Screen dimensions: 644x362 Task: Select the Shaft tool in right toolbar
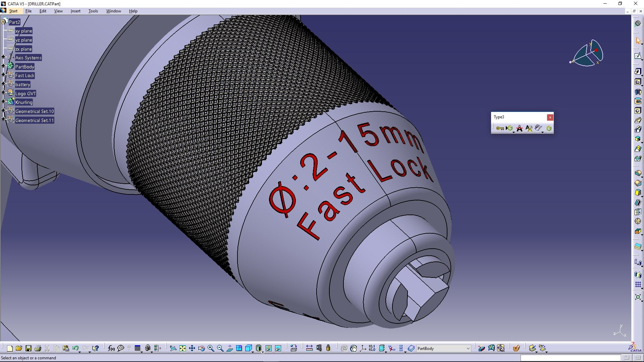tap(638, 92)
